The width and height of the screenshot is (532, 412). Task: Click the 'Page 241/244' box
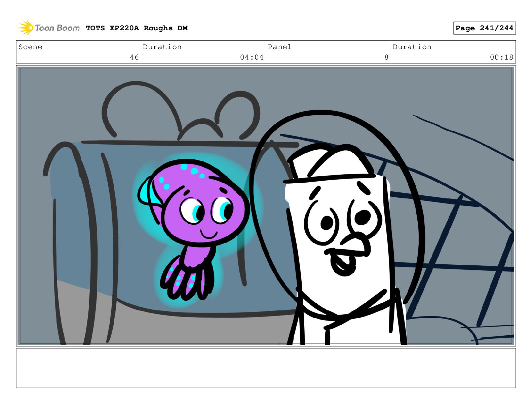[x=484, y=28]
